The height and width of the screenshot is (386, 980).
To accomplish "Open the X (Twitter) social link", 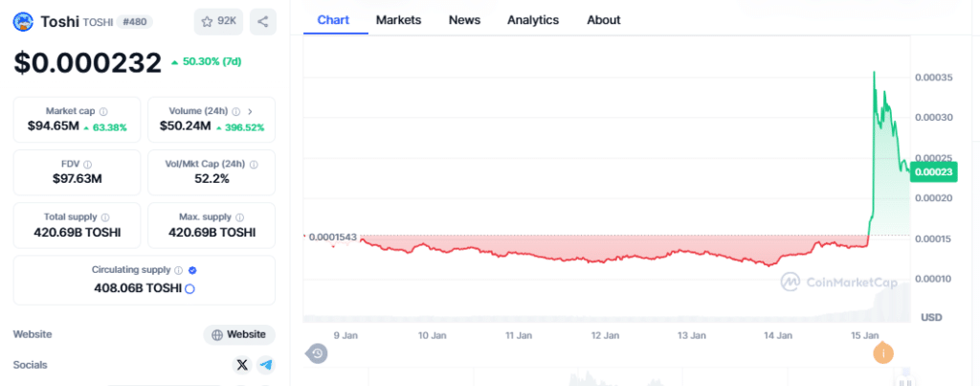I will [242, 365].
